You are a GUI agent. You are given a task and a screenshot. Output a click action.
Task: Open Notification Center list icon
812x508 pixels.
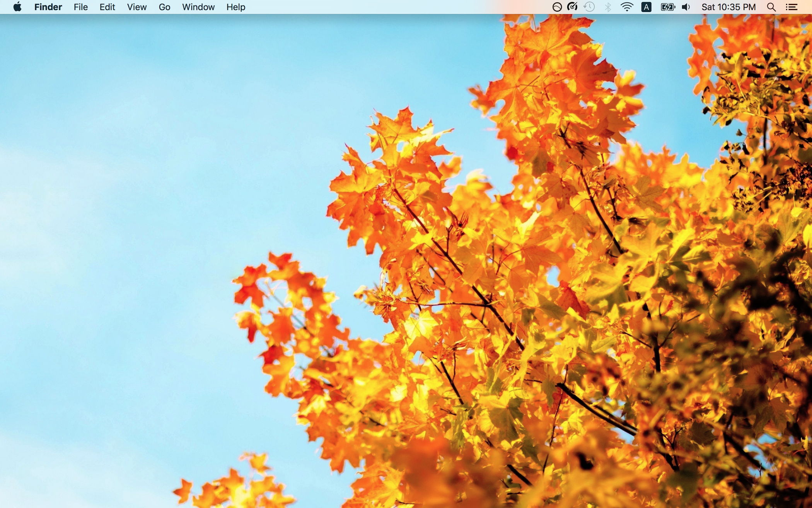pyautogui.click(x=792, y=7)
